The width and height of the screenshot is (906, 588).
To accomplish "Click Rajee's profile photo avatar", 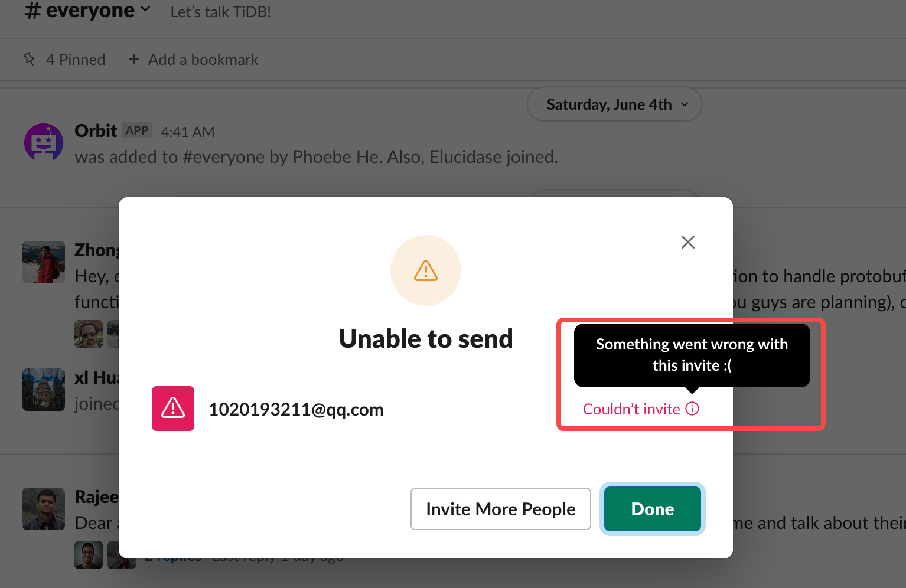I will click(44, 509).
